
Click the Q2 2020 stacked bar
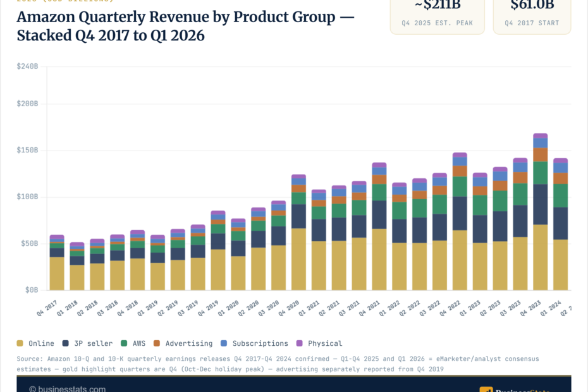[x=259, y=248]
